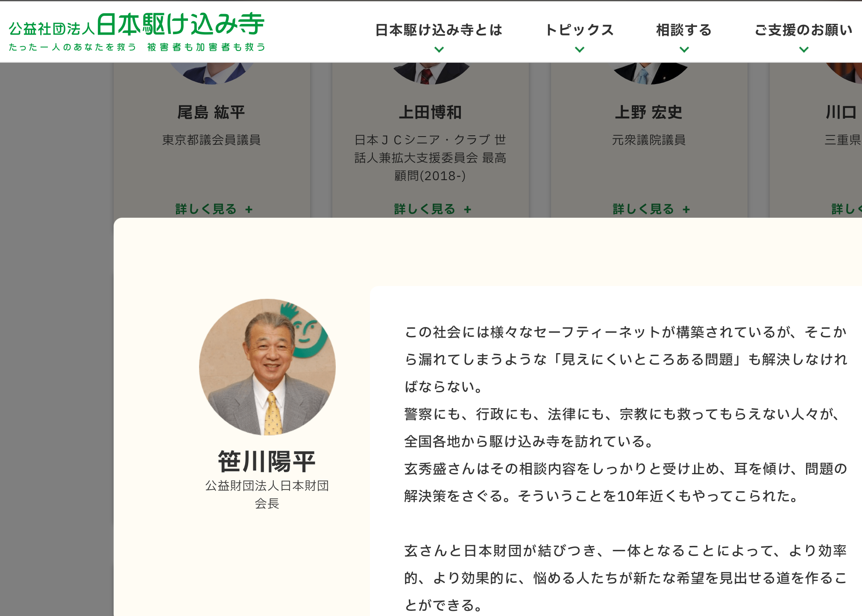Click 公益財団法人日本財団 会長 text
The image size is (862, 616).
(x=267, y=494)
